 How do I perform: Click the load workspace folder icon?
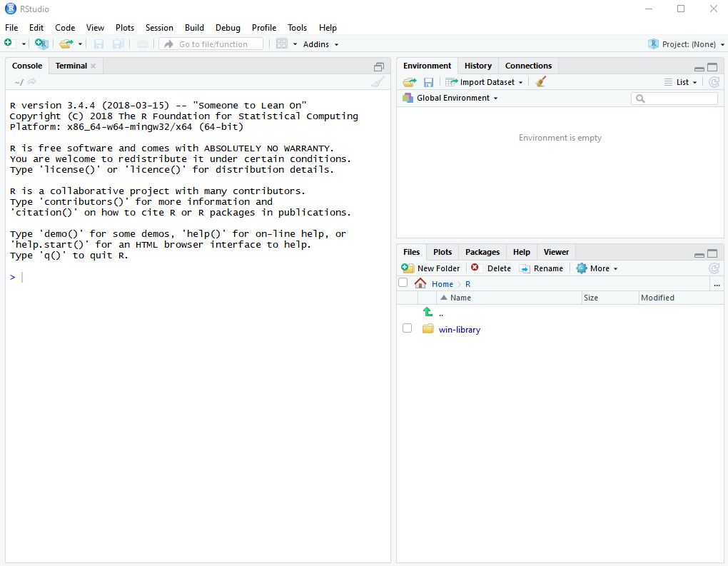point(409,82)
